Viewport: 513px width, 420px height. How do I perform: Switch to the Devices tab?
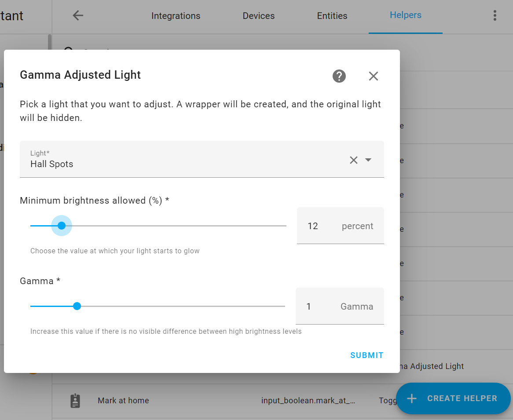[x=258, y=15]
